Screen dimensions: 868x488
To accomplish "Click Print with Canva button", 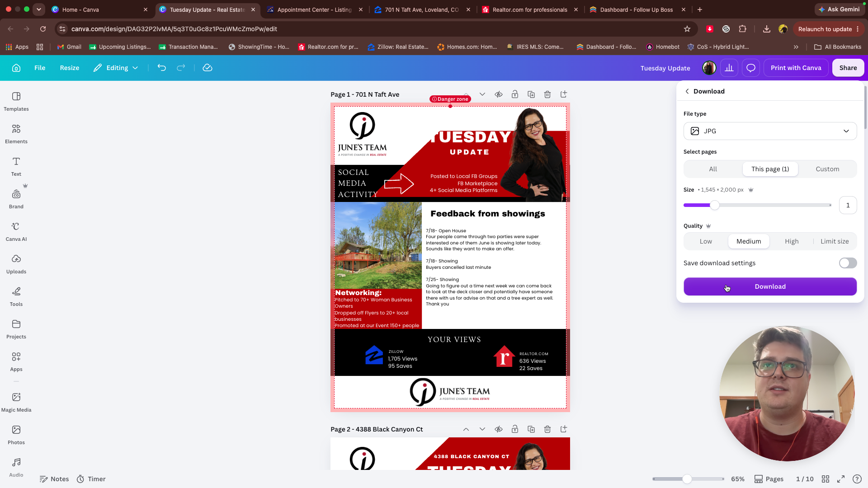I will tap(796, 68).
